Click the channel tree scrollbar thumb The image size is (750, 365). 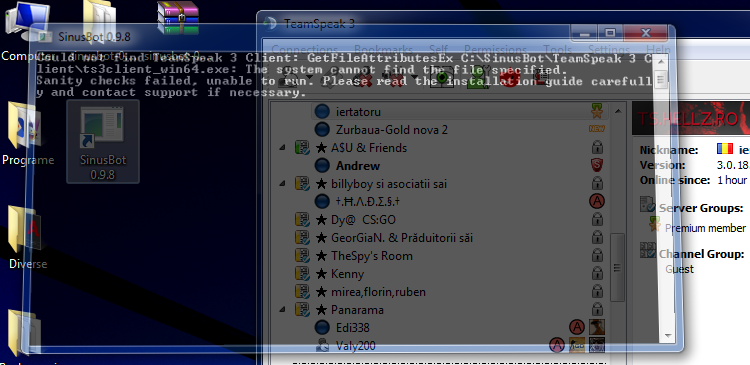[618, 267]
